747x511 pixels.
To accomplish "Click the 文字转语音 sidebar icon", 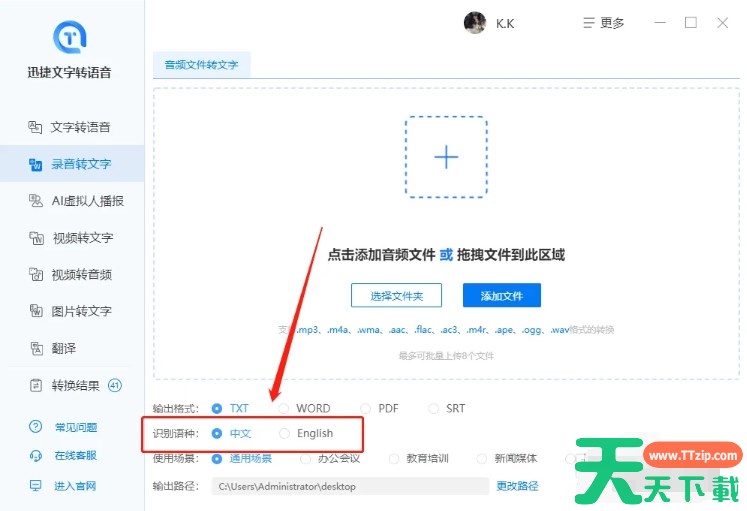I will [35, 127].
